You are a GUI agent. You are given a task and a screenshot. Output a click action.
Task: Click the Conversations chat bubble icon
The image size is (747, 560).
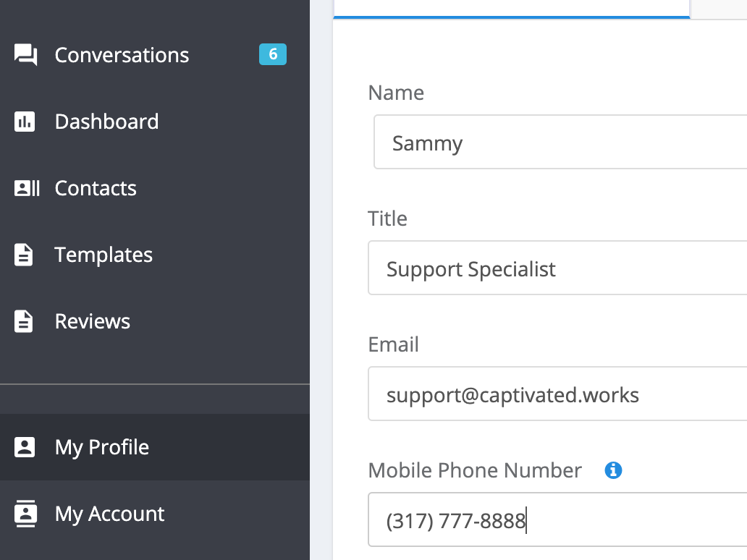click(x=26, y=55)
